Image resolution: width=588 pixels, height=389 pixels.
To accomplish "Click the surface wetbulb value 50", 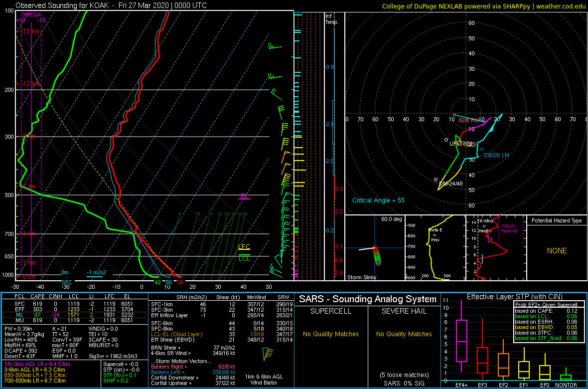I will (x=169, y=282).
